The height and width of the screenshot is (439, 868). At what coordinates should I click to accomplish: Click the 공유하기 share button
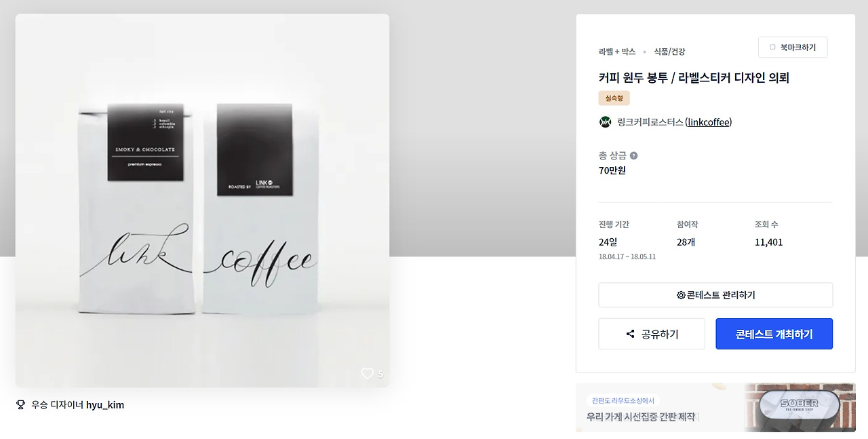point(652,334)
